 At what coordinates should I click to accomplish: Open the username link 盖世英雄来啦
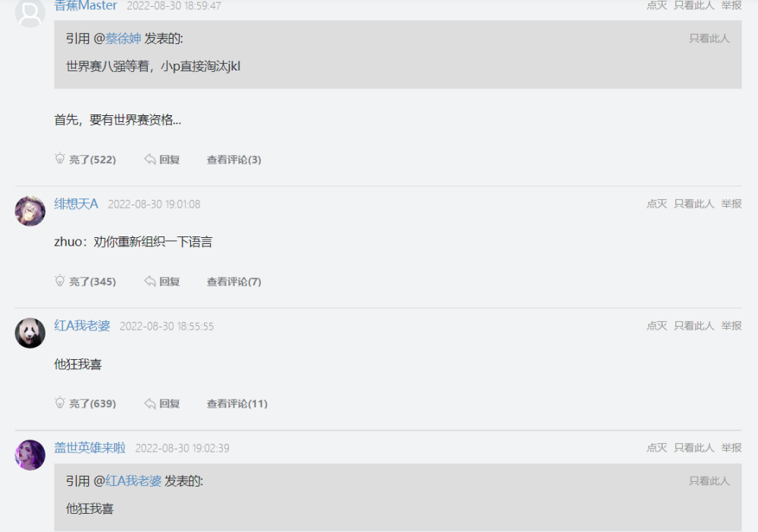coord(89,448)
